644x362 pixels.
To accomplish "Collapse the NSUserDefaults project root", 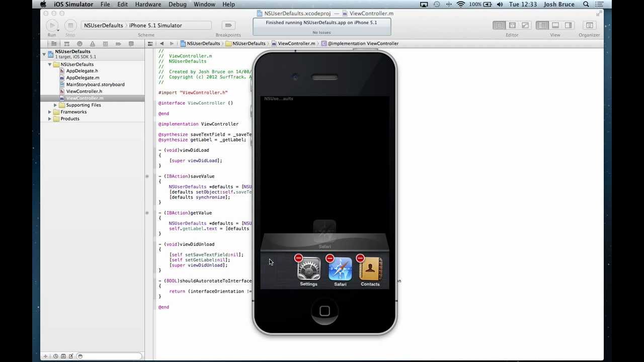I will coord(44,54).
